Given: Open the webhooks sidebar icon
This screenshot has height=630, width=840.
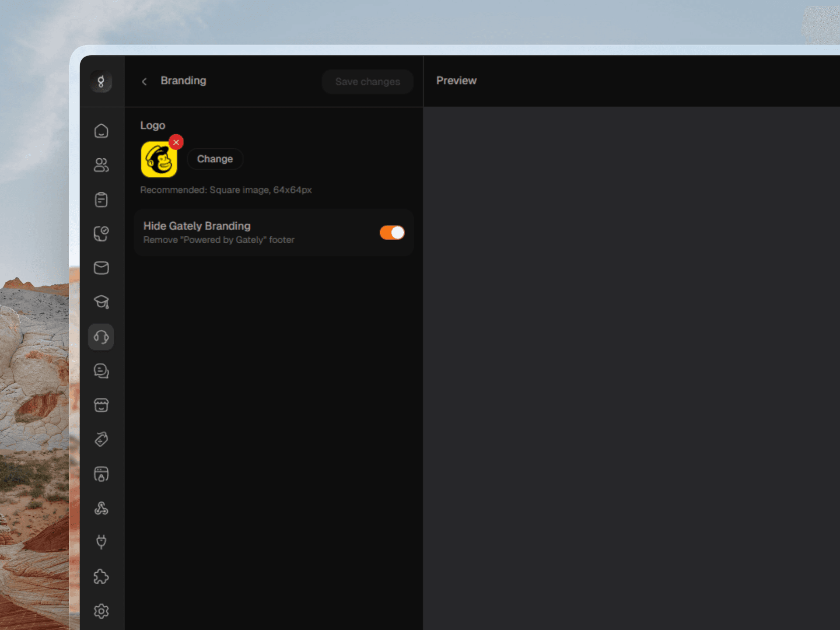Looking at the screenshot, I should point(101,508).
